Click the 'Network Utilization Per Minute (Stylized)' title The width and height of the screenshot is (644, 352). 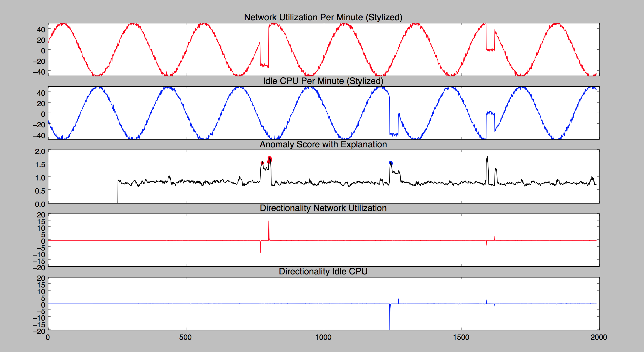click(323, 17)
